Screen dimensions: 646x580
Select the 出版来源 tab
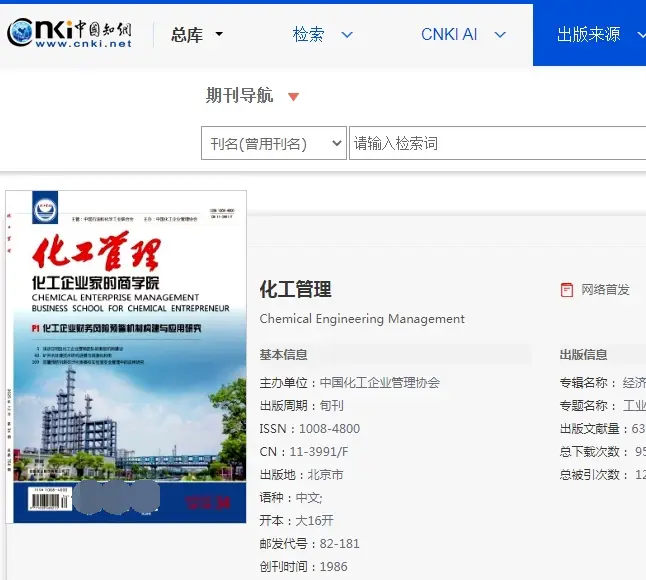589,35
